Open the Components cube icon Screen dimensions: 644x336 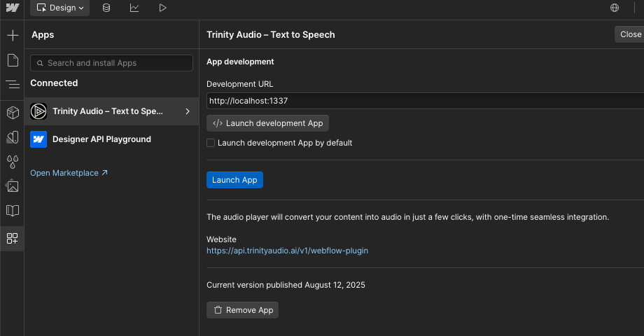point(12,112)
